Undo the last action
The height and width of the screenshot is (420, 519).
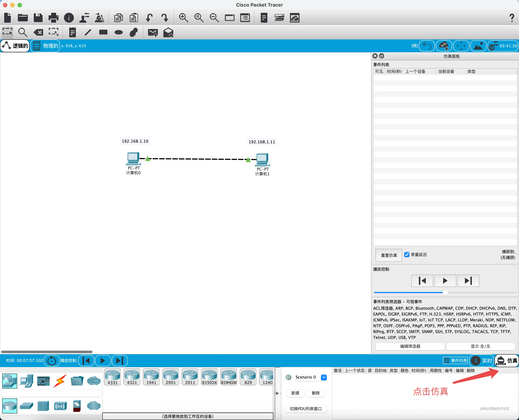coord(149,18)
